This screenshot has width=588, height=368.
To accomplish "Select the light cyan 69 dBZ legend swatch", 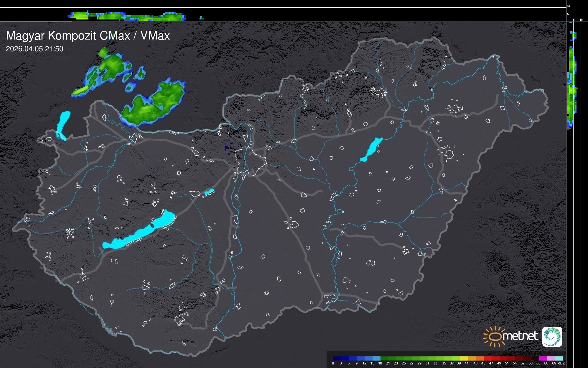I will (x=559, y=358).
